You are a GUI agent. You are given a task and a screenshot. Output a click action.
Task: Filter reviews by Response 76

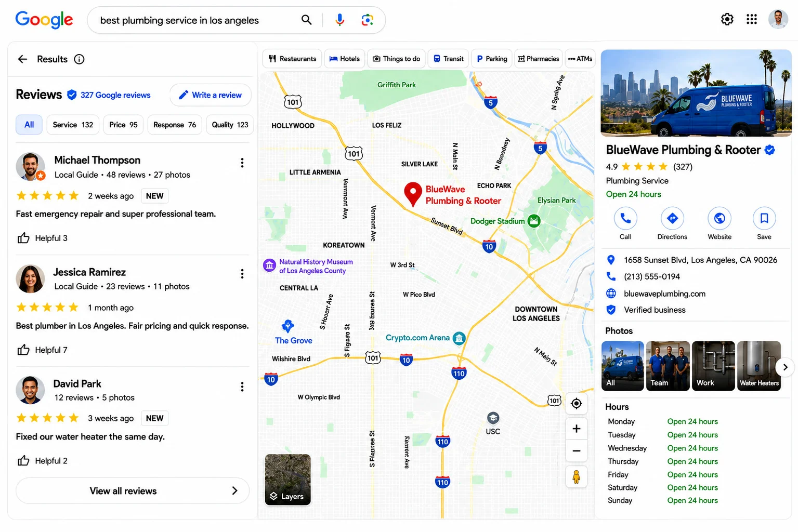point(175,125)
